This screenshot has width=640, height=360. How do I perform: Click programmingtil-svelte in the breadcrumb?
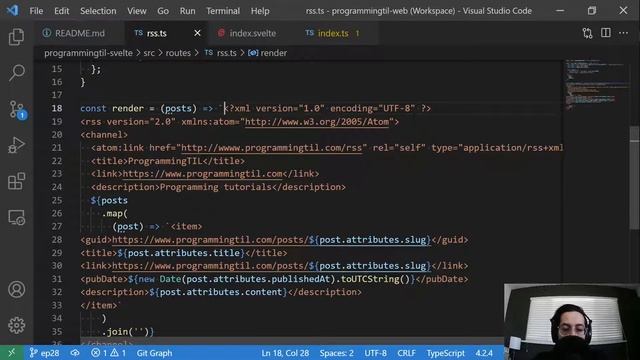(88, 53)
